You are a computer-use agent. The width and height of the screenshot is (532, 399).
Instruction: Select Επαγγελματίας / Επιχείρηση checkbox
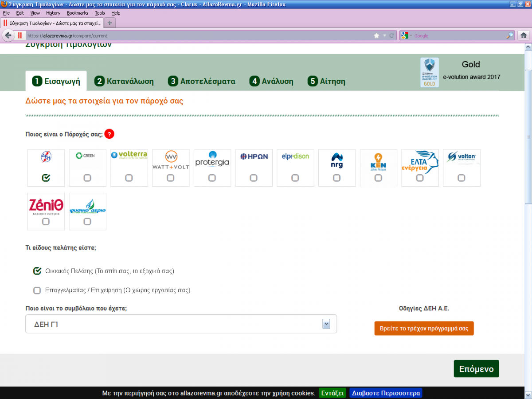[x=37, y=290]
